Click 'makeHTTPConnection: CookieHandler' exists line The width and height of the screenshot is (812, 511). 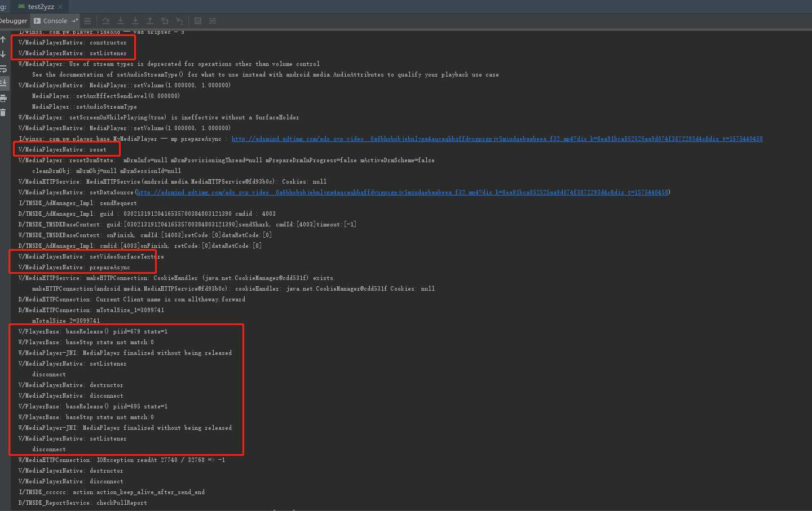point(176,278)
